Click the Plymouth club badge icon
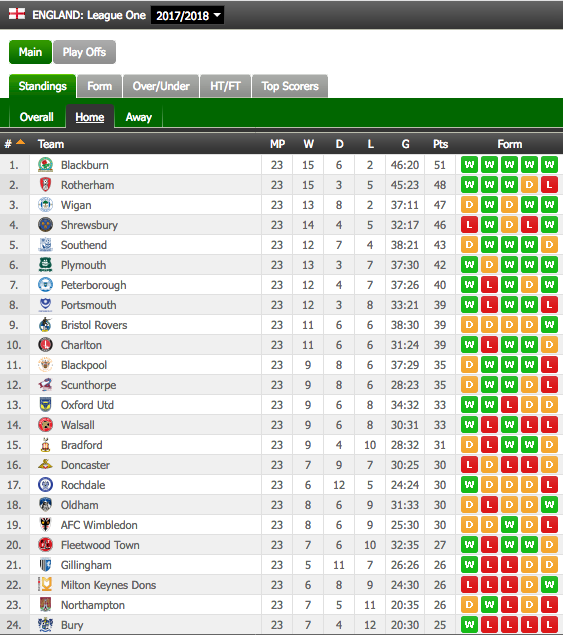Screen dimensions: 563x636 [45, 265]
